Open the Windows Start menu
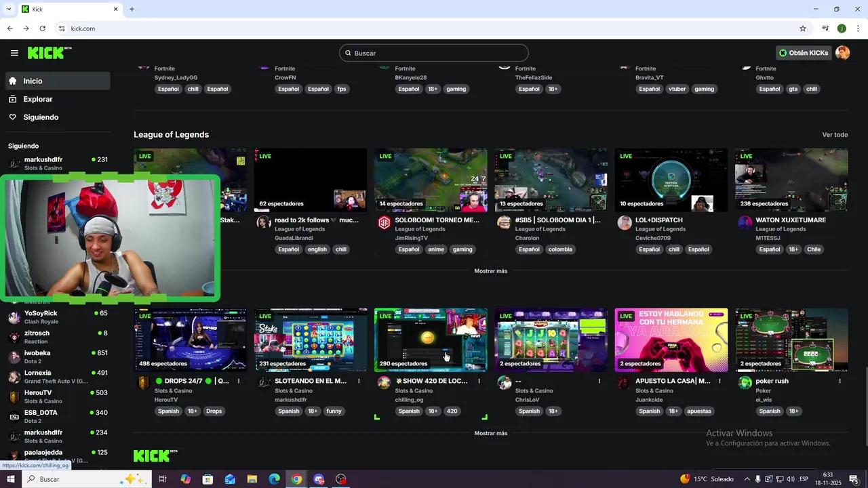868x488 pixels. (11, 479)
